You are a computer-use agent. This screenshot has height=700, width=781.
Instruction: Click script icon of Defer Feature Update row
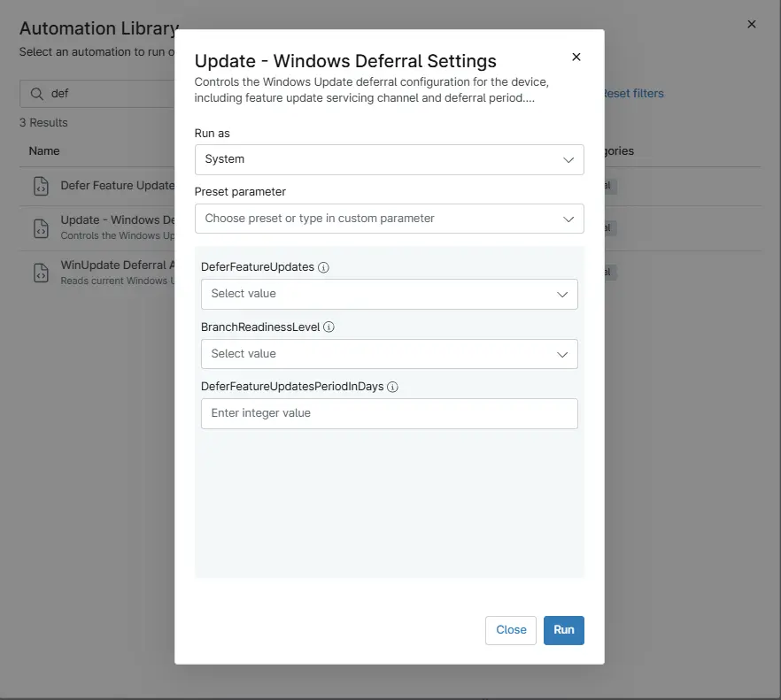tap(41, 186)
